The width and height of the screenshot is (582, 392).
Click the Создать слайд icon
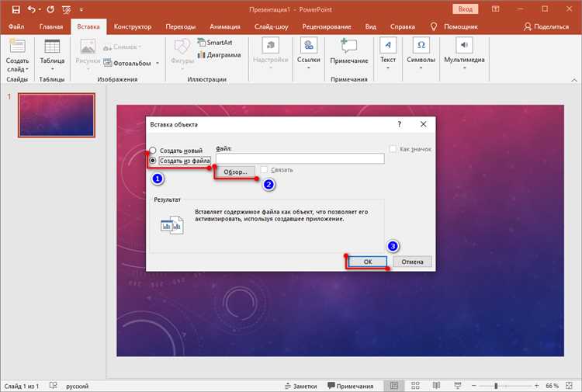pyautogui.click(x=17, y=47)
